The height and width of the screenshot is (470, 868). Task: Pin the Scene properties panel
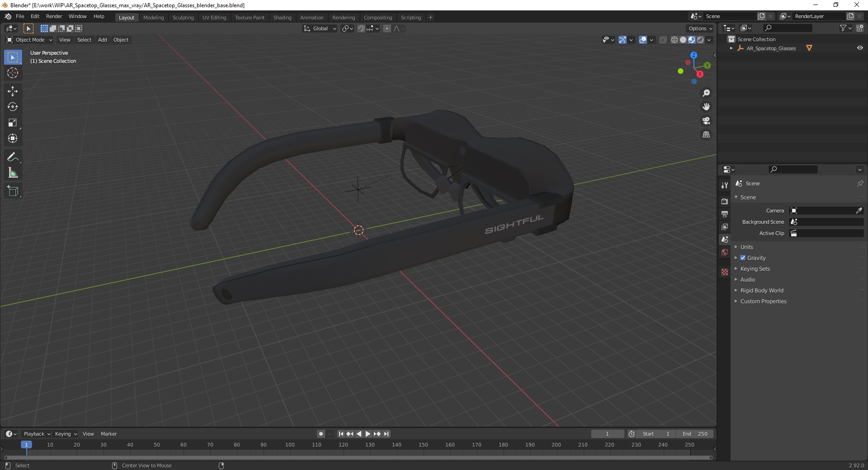(860, 183)
